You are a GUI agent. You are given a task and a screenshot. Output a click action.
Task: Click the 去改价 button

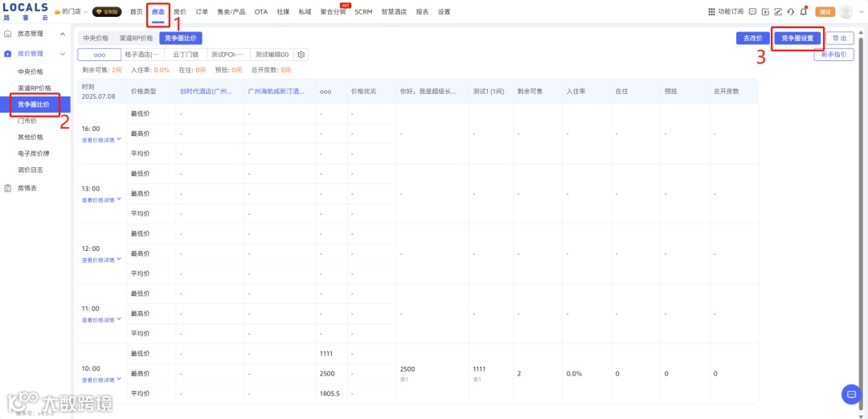click(x=753, y=39)
